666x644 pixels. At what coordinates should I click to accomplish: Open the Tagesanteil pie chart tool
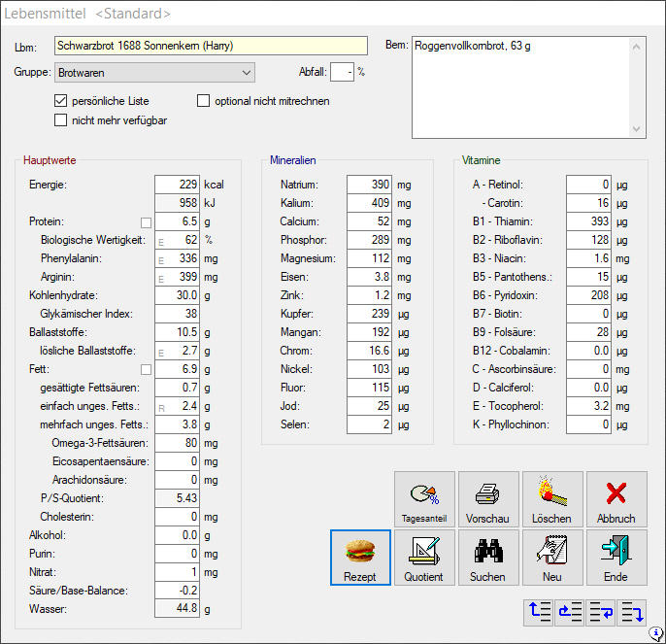424,499
